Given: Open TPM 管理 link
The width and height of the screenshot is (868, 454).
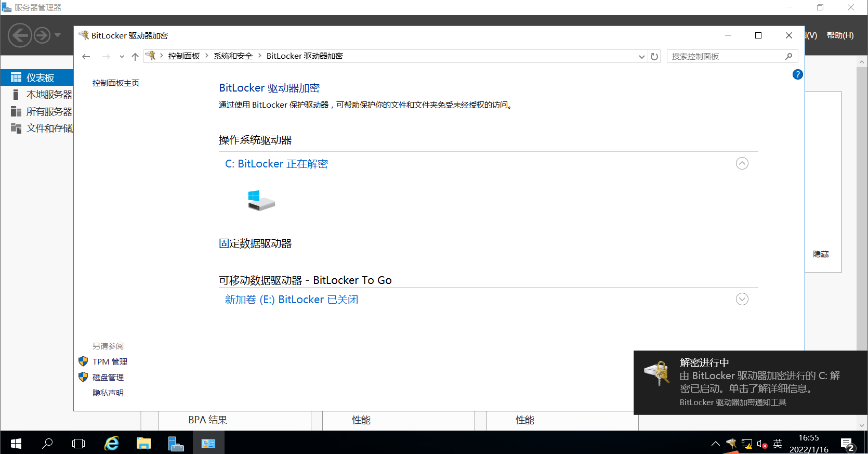Looking at the screenshot, I should click(110, 361).
